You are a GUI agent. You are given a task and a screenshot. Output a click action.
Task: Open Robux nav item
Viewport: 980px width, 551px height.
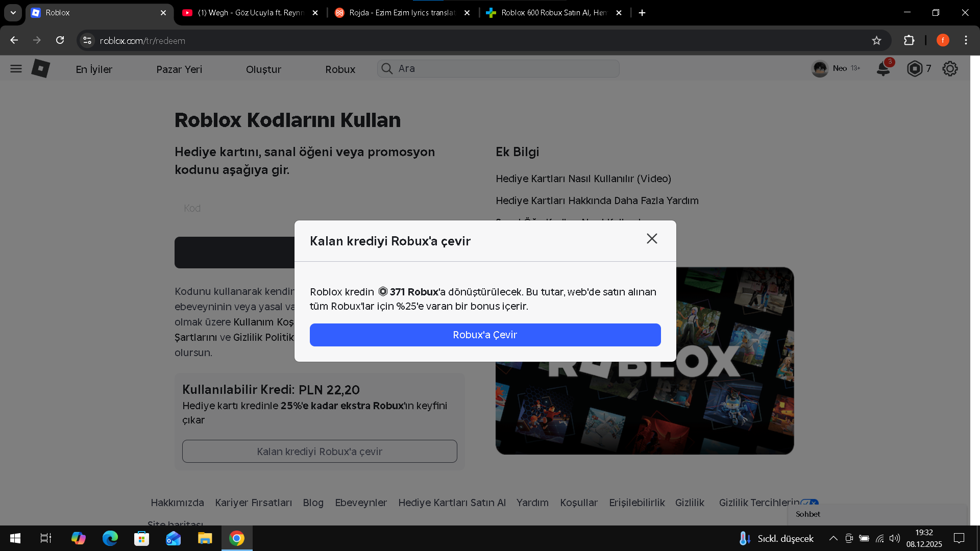coord(340,69)
